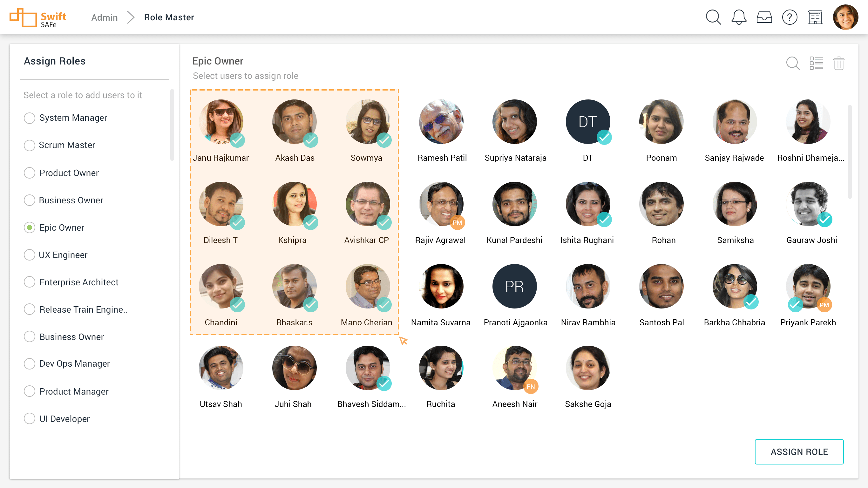Image resolution: width=868 pixels, height=488 pixels.
Task: Deselect Gauraw Joshi's checked avatar
Action: [x=808, y=204]
